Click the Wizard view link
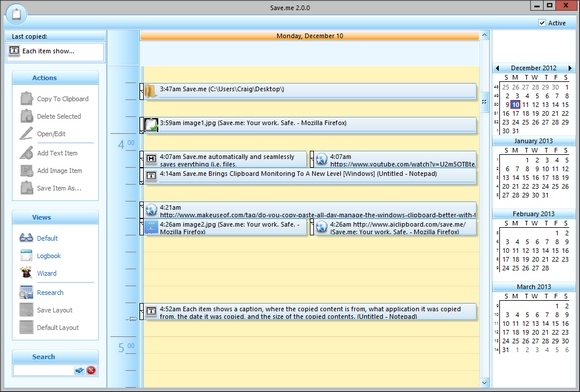The image size is (580, 392). click(x=47, y=273)
